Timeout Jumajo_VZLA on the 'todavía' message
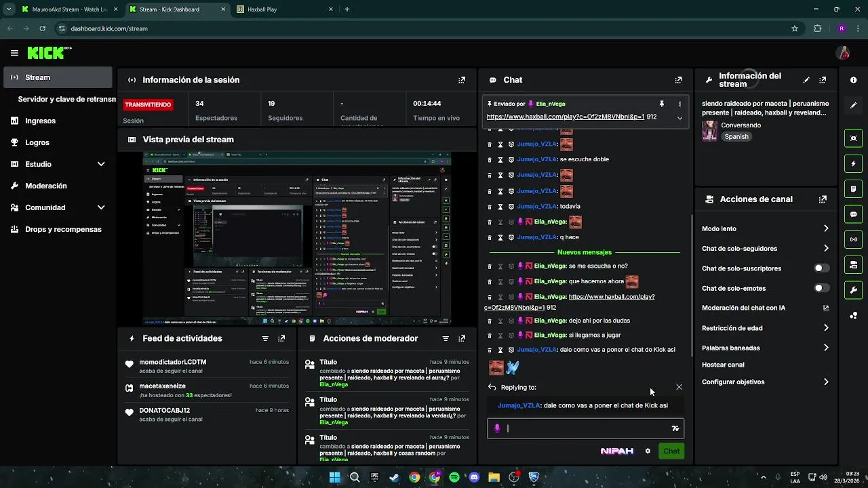Image resolution: width=868 pixels, height=488 pixels. pyautogui.click(x=500, y=206)
